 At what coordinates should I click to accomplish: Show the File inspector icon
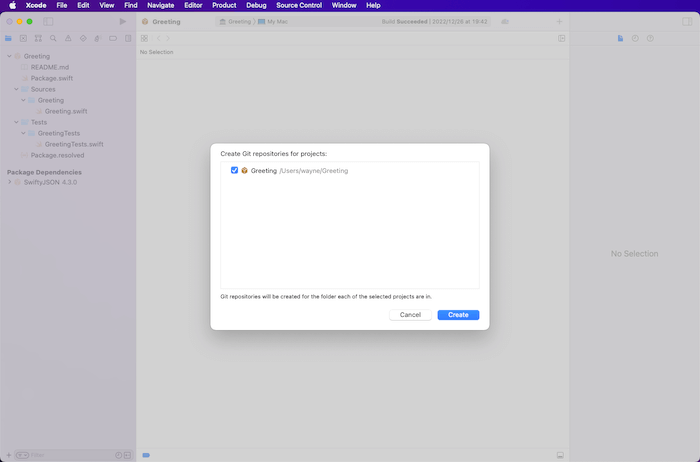click(620, 38)
